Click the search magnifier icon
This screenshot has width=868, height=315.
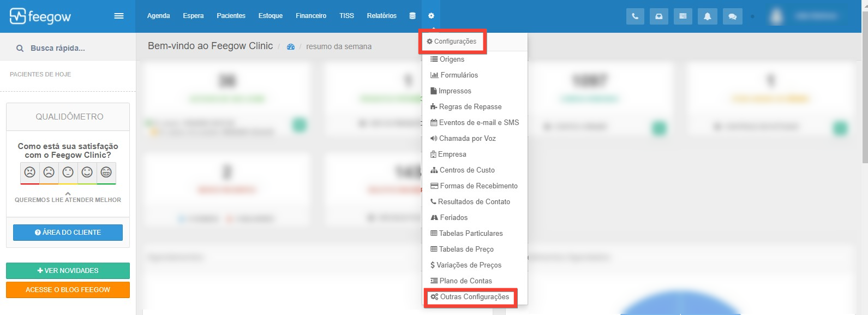tap(20, 48)
